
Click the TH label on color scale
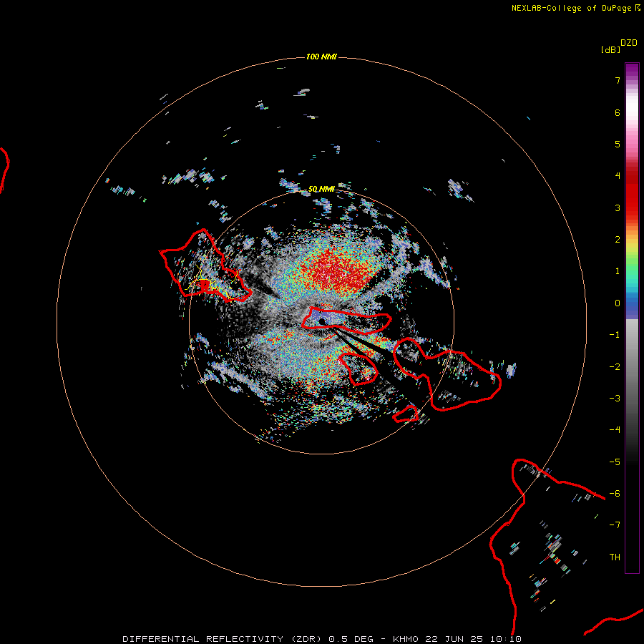(615, 557)
